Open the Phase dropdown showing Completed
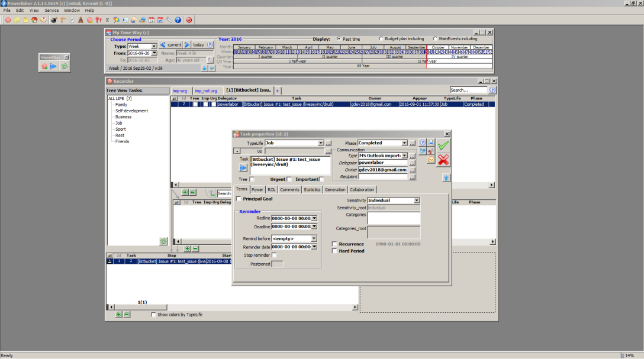This screenshot has height=359, width=644. pos(405,143)
